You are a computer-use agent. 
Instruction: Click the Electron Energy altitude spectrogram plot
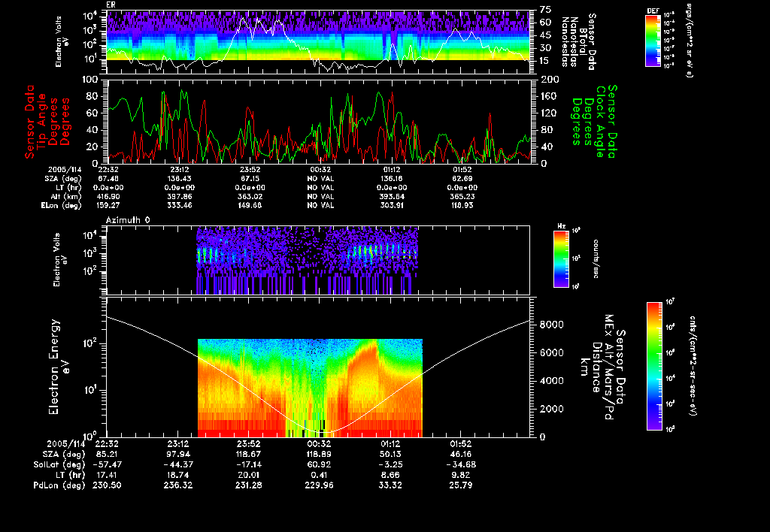pyautogui.click(x=319, y=367)
